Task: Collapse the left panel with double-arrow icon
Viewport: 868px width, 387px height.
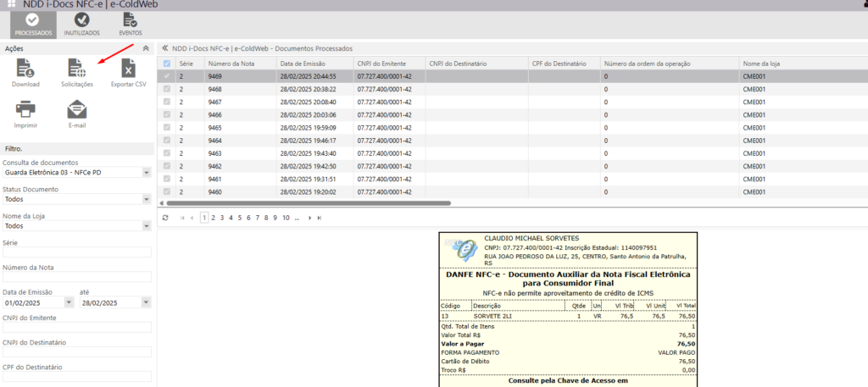Action: (165, 48)
